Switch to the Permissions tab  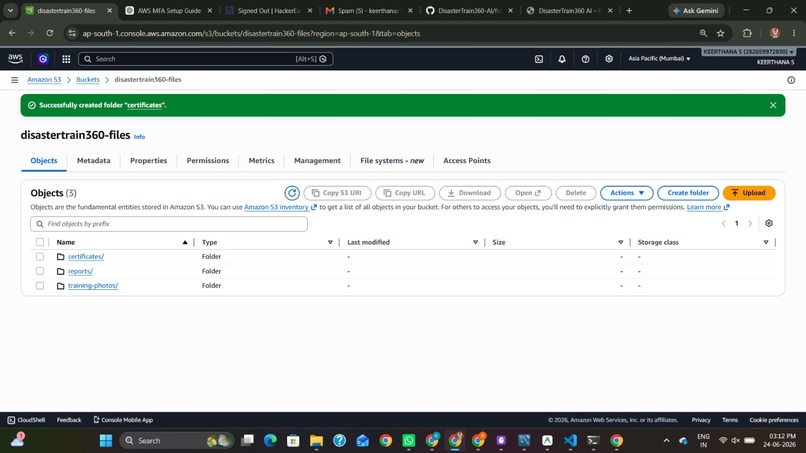[208, 160]
